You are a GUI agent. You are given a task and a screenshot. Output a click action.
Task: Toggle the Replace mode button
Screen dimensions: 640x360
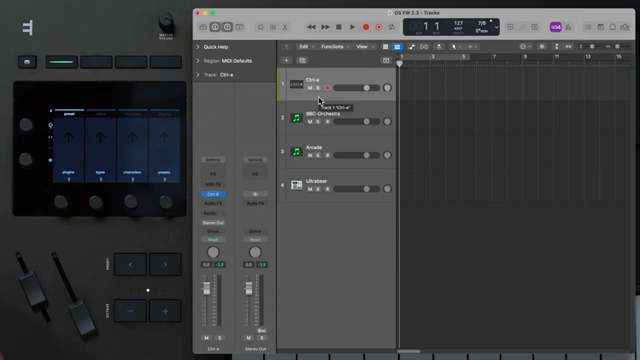tap(510, 27)
